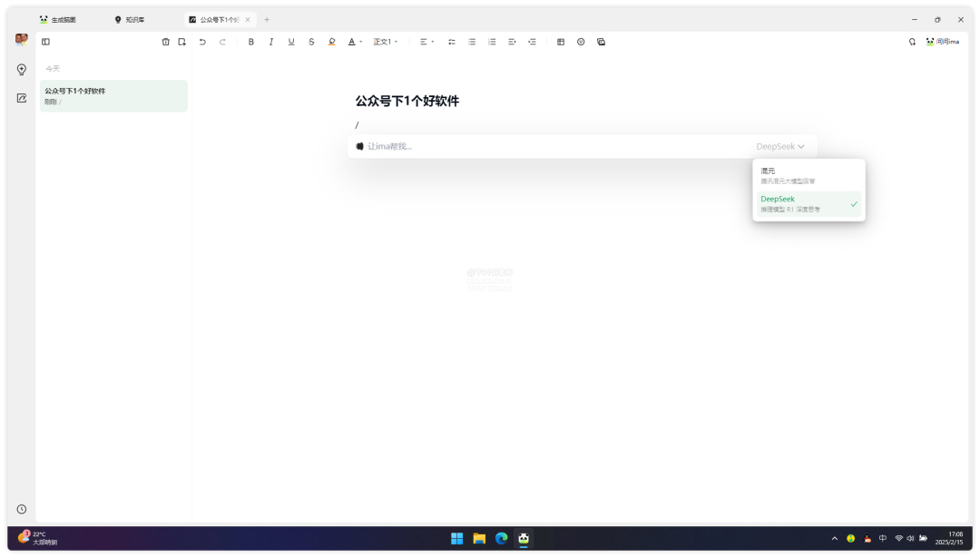The height and width of the screenshot is (558, 980).
Task: Open the 正文 paragraph style dropdown
Action: coord(386,42)
